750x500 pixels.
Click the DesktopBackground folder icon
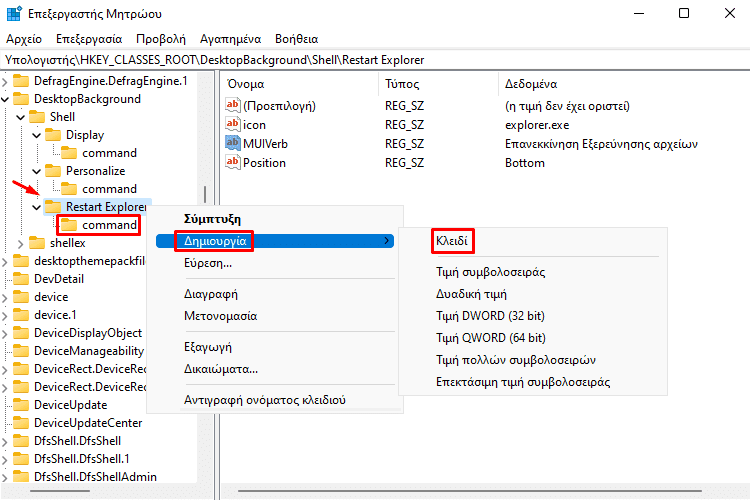(22, 99)
